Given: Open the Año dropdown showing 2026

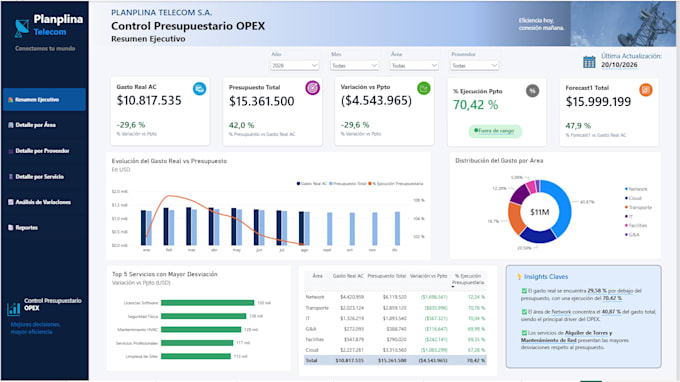Looking at the screenshot, I should click(294, 65).
